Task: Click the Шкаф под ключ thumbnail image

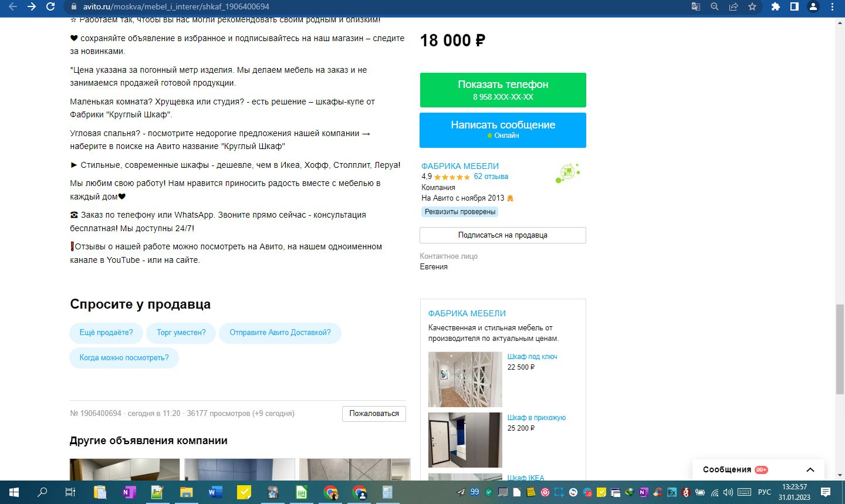Action: pyautogui.click(x=465, y=380)
